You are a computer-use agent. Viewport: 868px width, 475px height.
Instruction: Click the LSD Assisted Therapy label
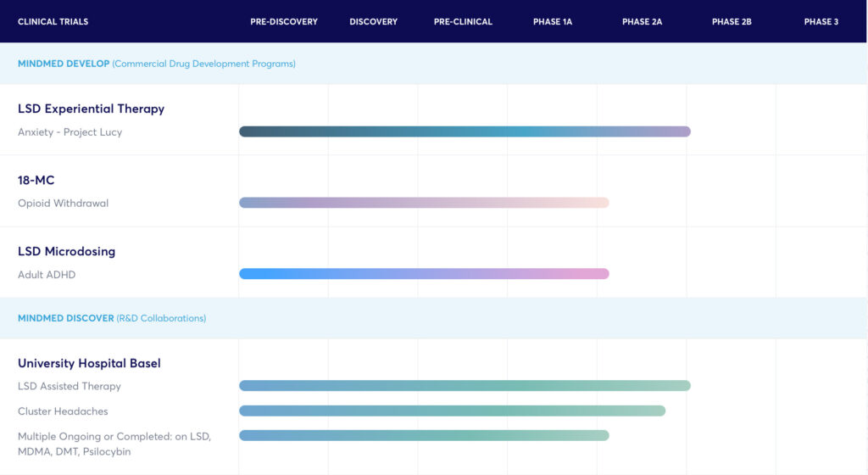tap(70, 387)
